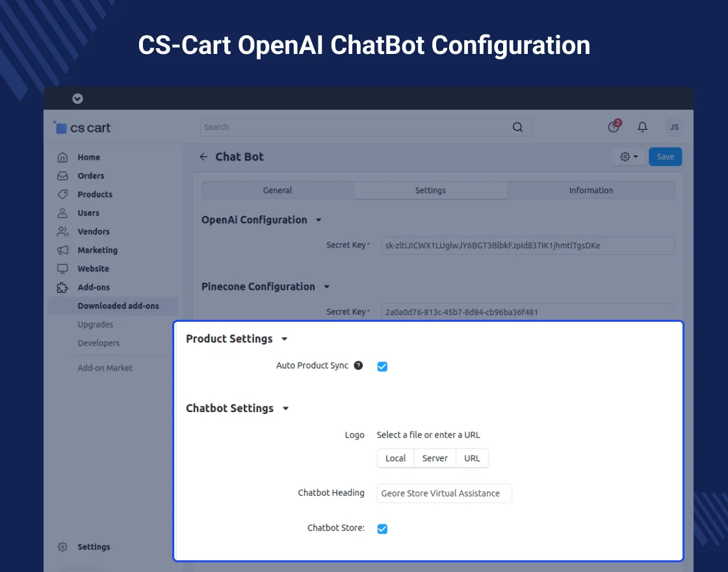Collapse the OpenAi Configuration section

pos(318,220)
